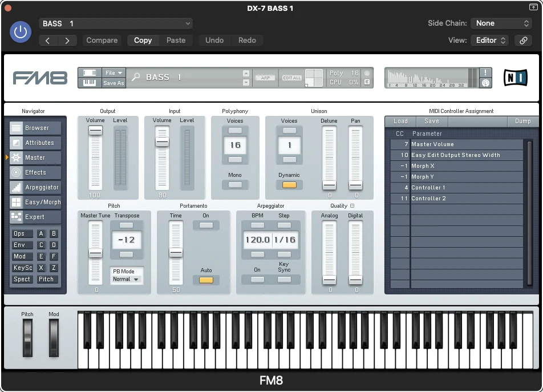Click the Paste button
The image size is (543, 392).
point(176,41)
